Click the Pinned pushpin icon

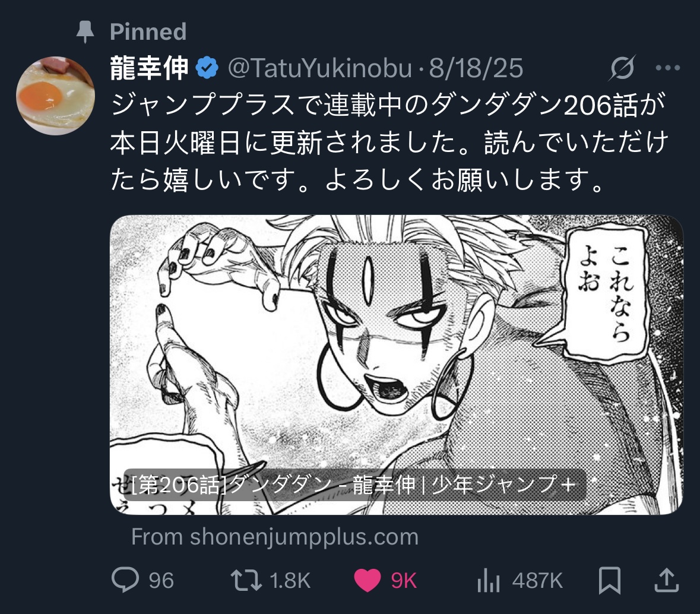pos(85,31)
